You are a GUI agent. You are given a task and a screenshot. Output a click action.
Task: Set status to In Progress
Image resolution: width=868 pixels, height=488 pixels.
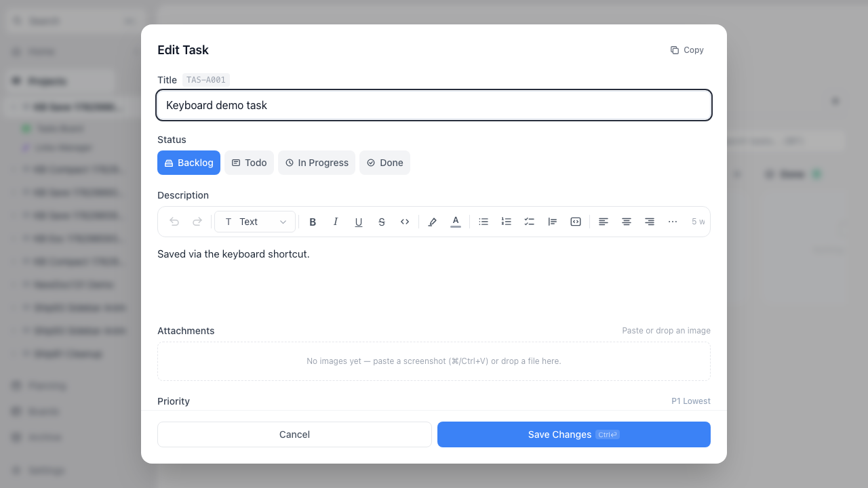(x=317, y=163)
